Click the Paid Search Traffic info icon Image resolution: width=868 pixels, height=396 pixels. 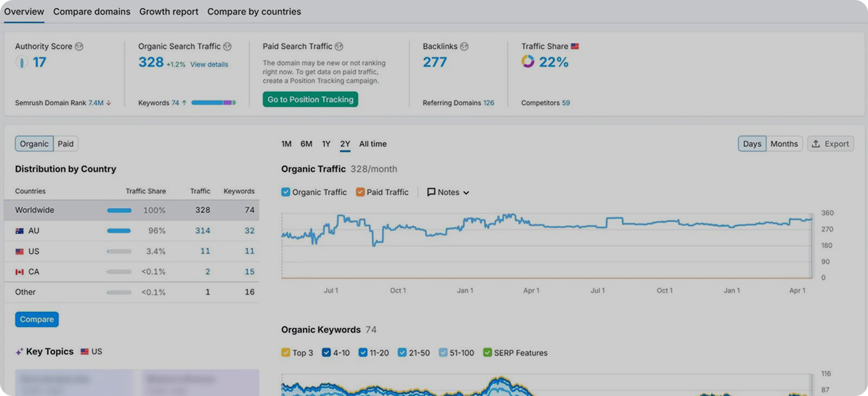click(x=338, y=46)
